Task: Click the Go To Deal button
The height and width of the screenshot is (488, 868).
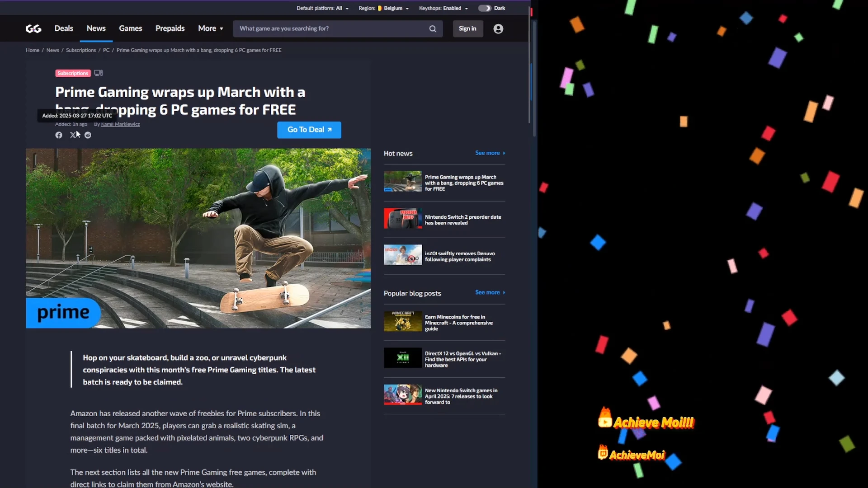Action: [x=309, y=130]
